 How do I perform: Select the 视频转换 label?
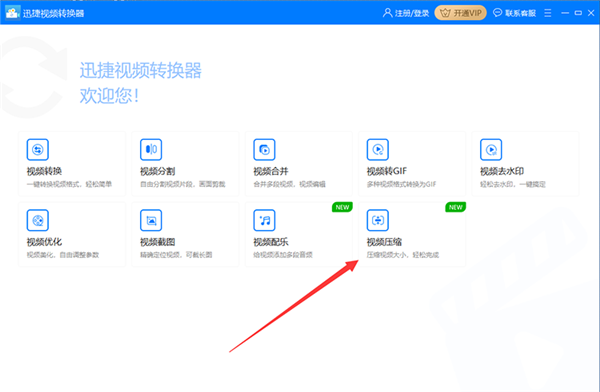44,171
